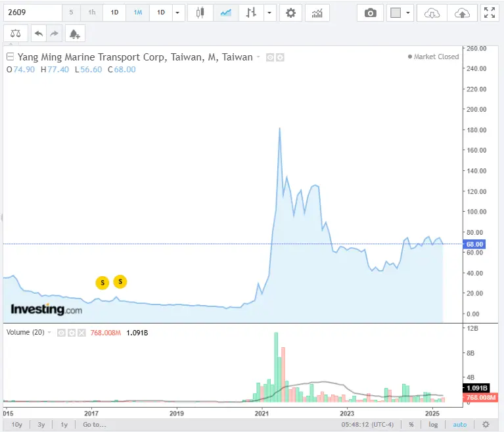504x432 pixels.
Task: Toggle log scale mode
Action: 433,425
